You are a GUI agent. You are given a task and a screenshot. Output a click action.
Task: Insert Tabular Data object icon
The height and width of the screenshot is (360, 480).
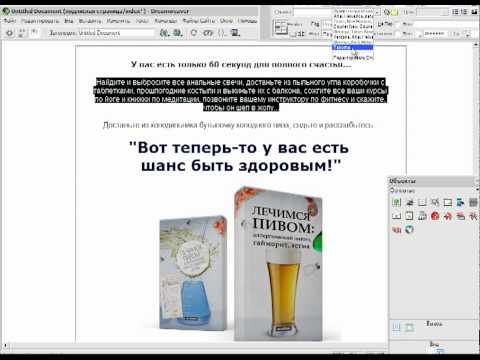click(435, 202)
